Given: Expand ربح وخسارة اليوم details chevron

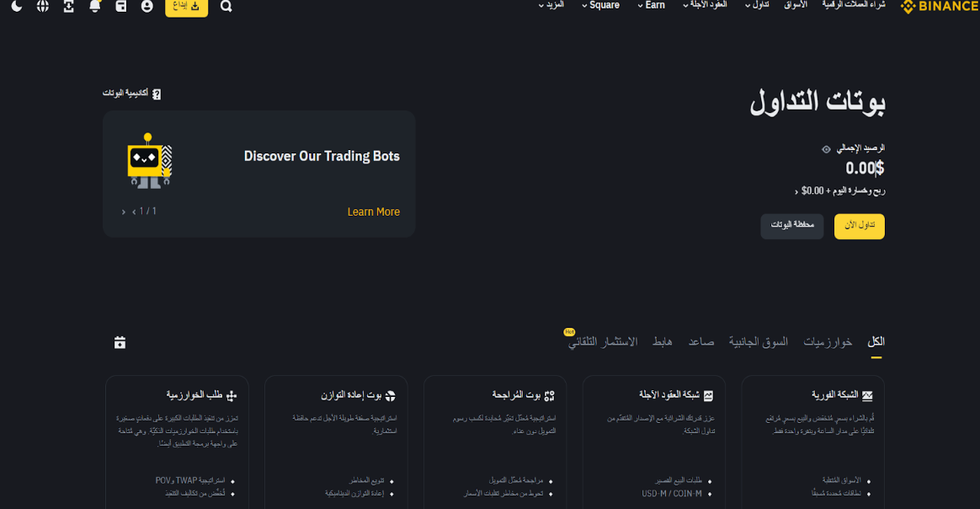Looking at the screenshot, I should pyautogui.click(x=796, y=192).
